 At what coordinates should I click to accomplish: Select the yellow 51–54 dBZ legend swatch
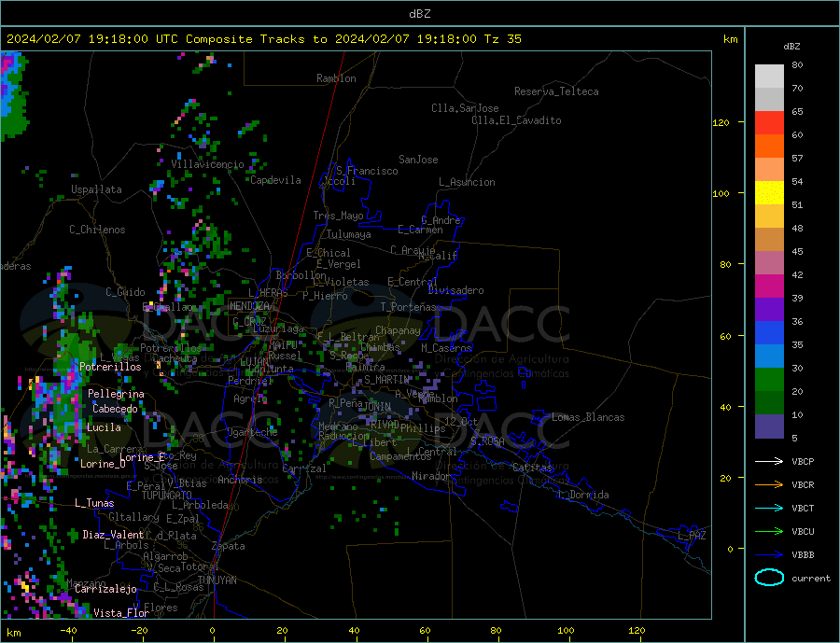pos(769,193)
